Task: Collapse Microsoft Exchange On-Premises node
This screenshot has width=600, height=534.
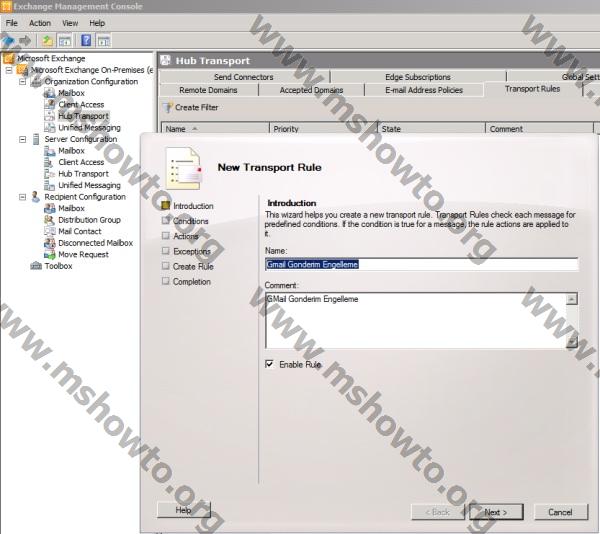Action: pos(9,70)
